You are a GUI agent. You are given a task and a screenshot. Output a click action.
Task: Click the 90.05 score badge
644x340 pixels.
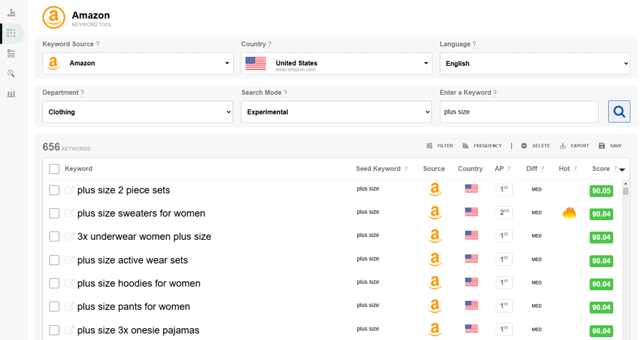[601, 191]
